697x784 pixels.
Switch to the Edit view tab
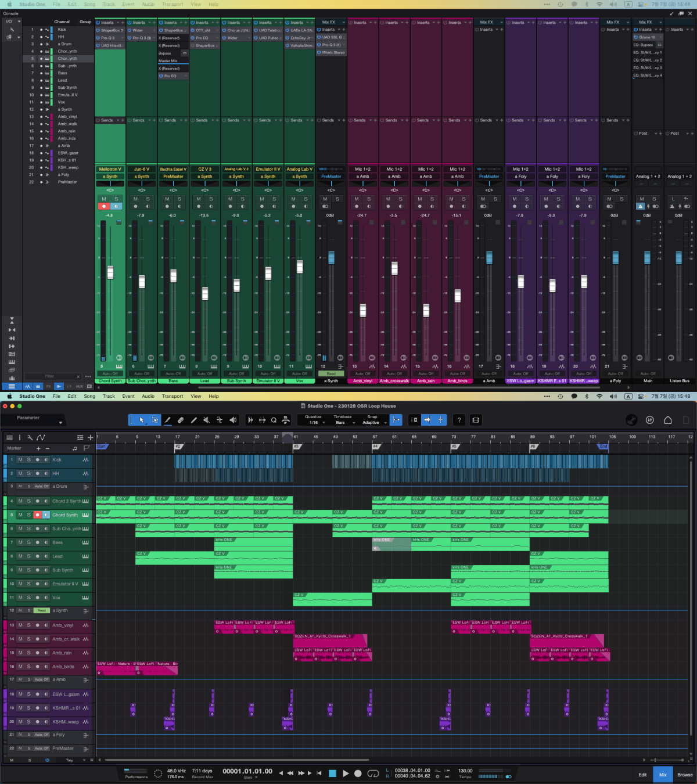tap(642, 775)
